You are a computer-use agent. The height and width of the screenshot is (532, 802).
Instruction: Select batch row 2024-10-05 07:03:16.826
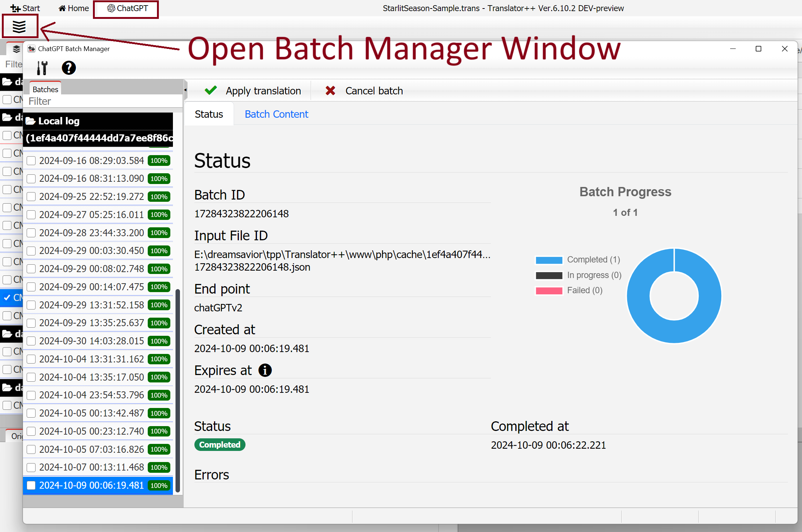[x=98, y=449]
